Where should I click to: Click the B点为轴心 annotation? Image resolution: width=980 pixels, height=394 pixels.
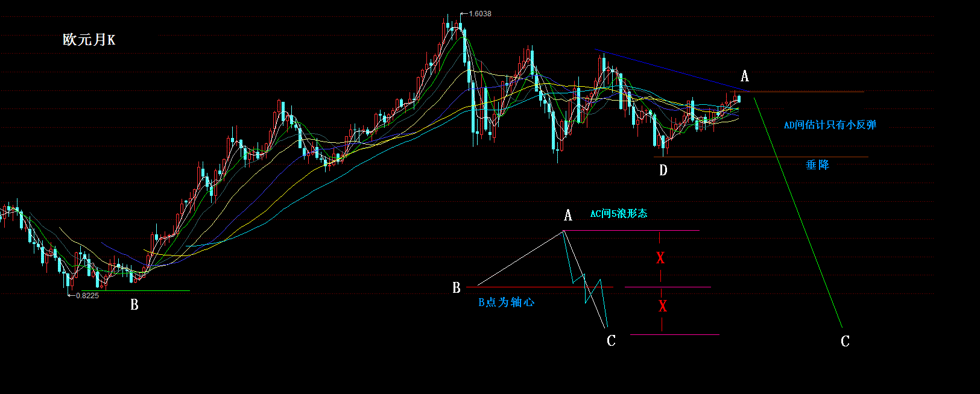click(507, 302)
